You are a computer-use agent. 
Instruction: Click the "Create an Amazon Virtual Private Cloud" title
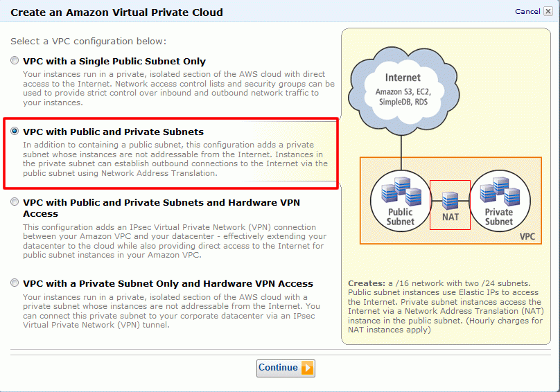[x=116, y=12]
